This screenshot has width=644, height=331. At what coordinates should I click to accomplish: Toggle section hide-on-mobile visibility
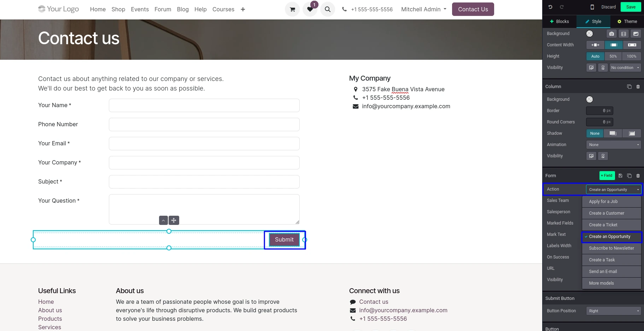(x=603, y=68)
